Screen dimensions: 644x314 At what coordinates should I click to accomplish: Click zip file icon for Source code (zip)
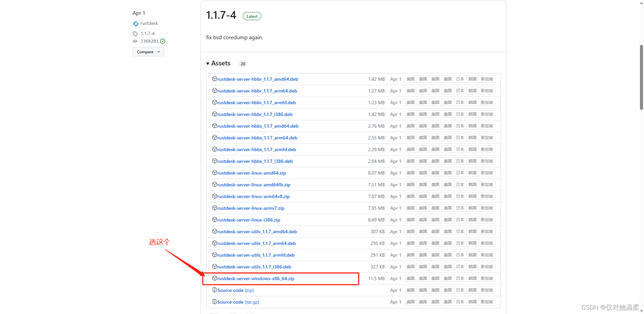click(215, 290)
